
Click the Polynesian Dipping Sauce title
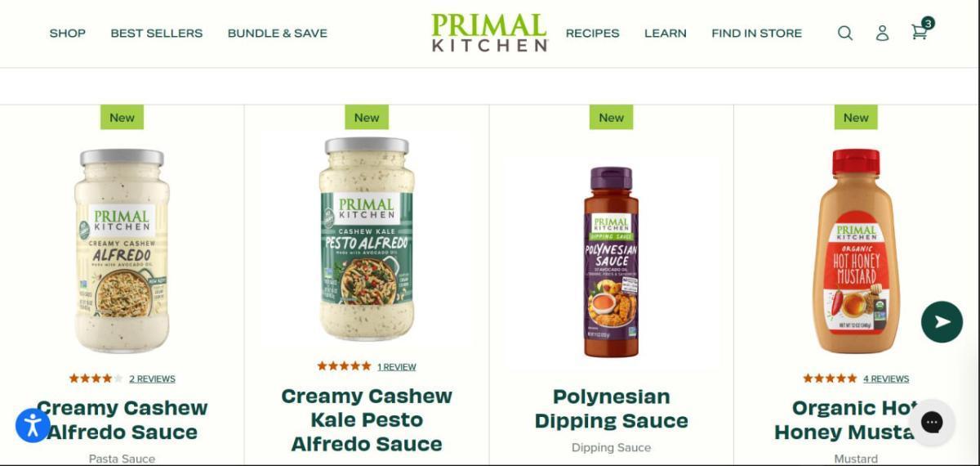click(x=612, y=409)
